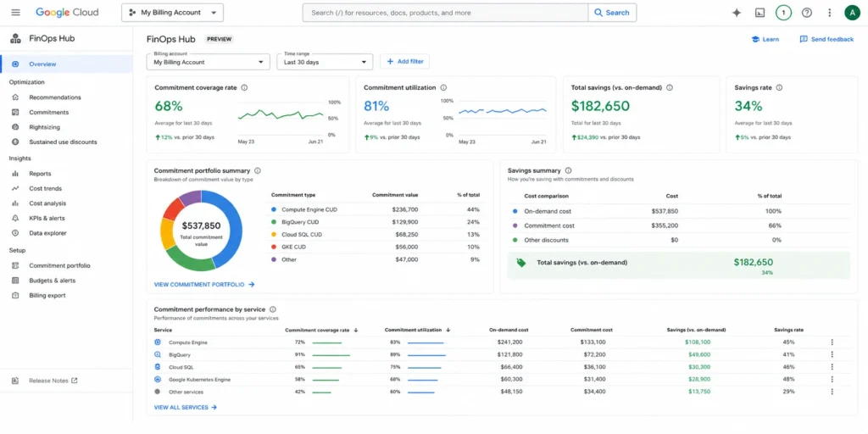The width and height of the screenshot is (868, 434).
Task: Open the Learn link
Action: pyautogui.click(x=765, y=39)
